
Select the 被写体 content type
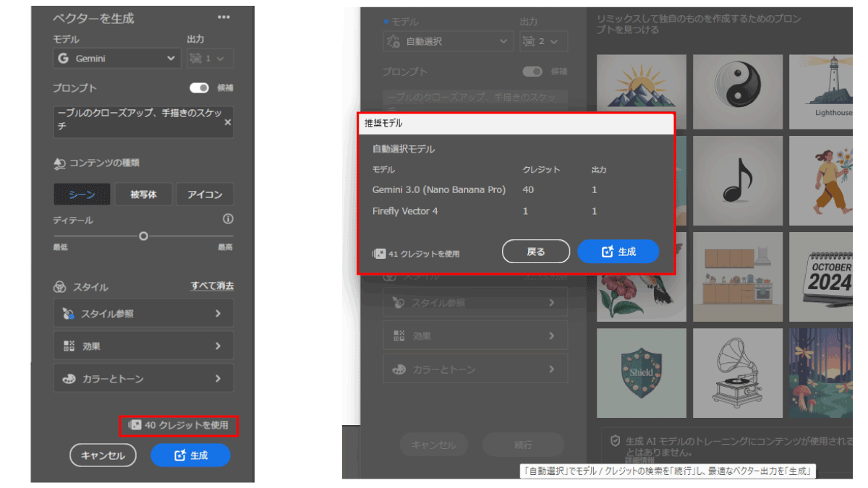pos(143,194)
